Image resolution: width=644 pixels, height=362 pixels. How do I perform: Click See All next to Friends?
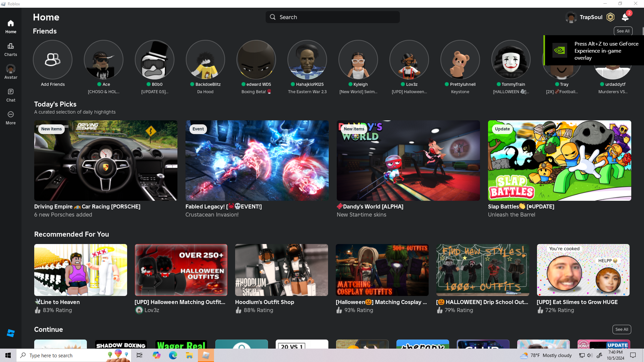click(x=623, y=31)
